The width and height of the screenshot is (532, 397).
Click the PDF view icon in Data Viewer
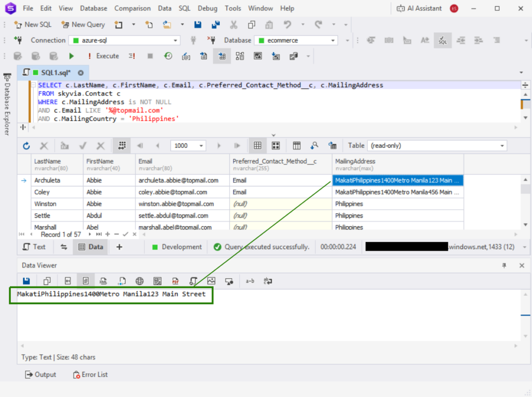click(x=176, y=281)
